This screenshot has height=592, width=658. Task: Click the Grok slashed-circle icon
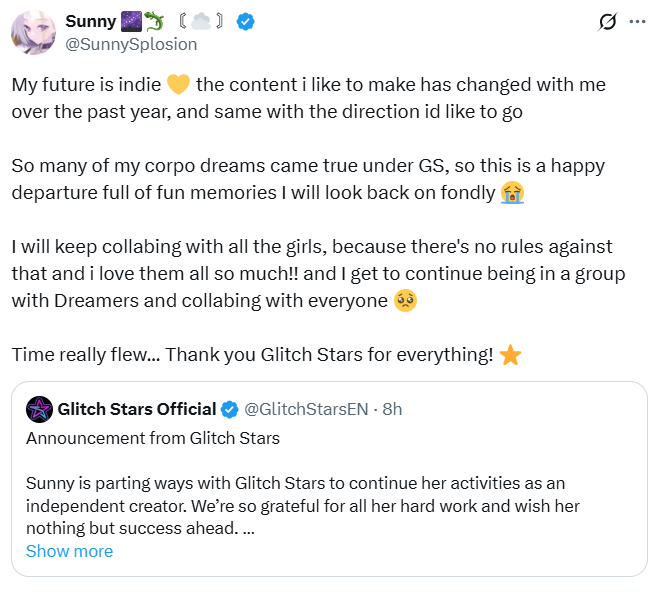(x=607, y=21)
